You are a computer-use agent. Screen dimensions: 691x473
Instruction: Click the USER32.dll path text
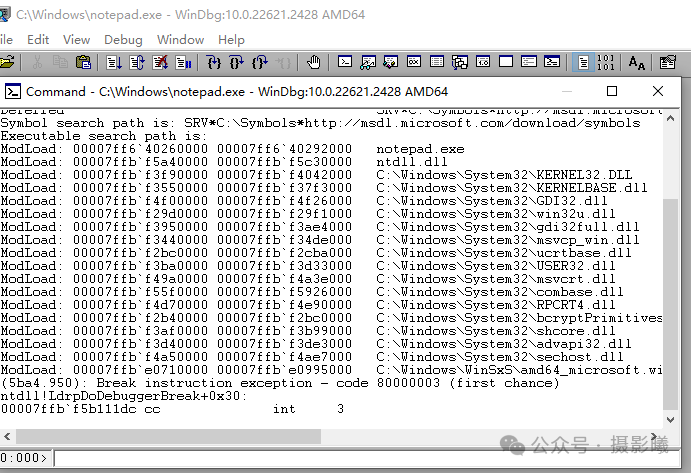pos(496,266)
